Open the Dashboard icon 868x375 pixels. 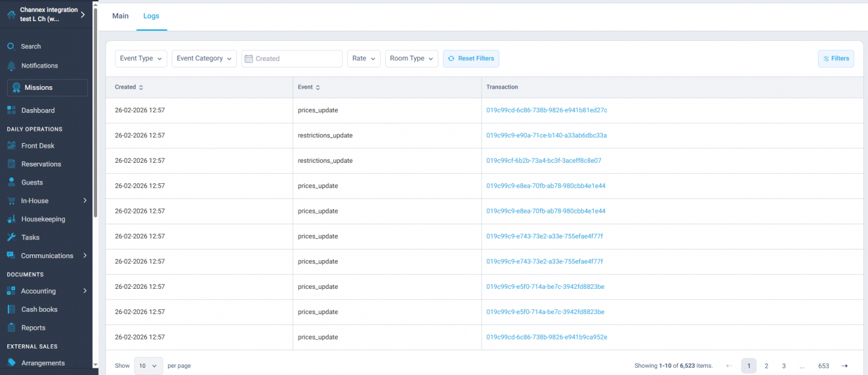coord(11,110)
